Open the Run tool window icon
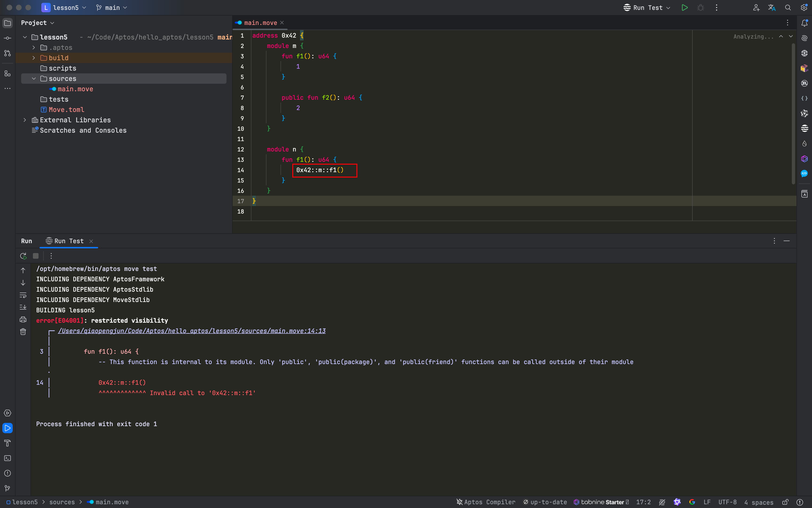Screen dimensions: 812x508 [x=7, y=428]
